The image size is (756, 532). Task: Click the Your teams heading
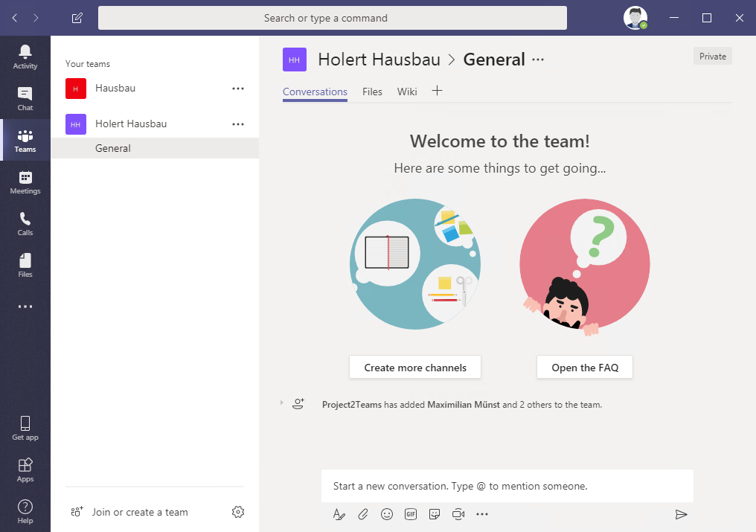[x=88, y=64]
